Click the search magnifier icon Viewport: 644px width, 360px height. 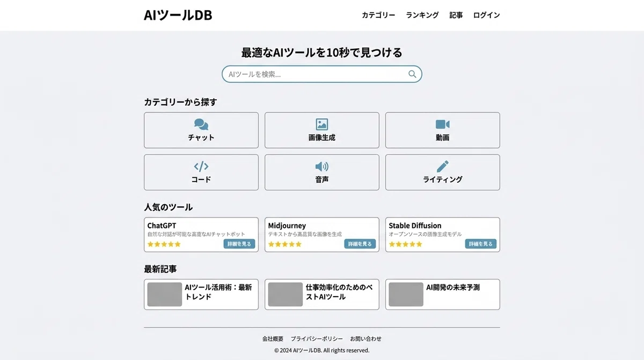[x=412, y=74]
